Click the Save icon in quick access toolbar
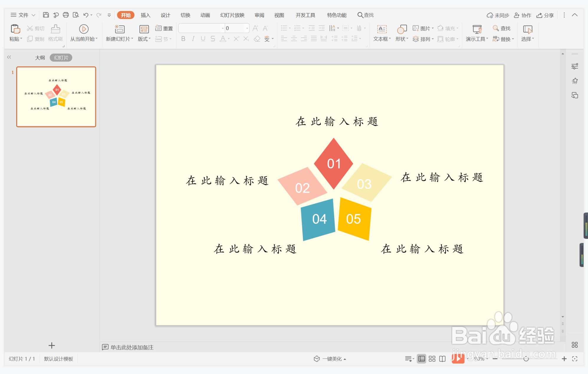The height and width of the screenshot is (374, 588). click(x=46, y=15)
